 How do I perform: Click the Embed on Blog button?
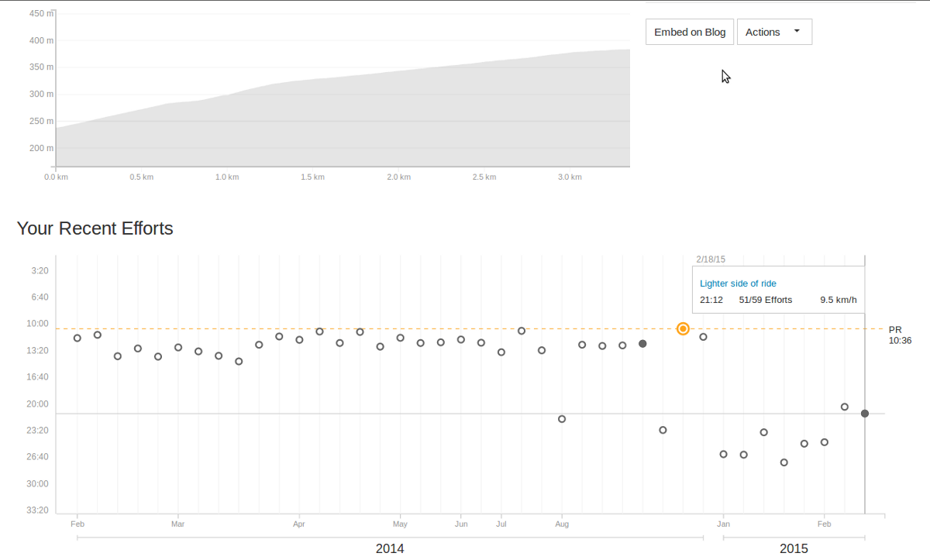pos(690,32)
